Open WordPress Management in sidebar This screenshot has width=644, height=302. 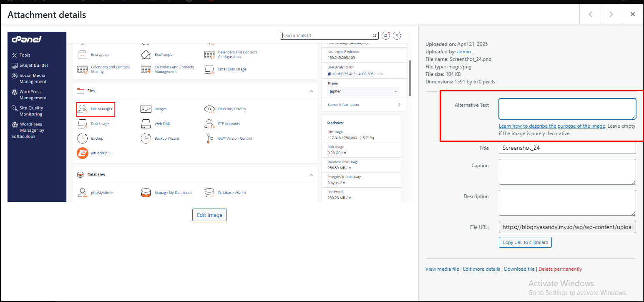coord(33,95)
